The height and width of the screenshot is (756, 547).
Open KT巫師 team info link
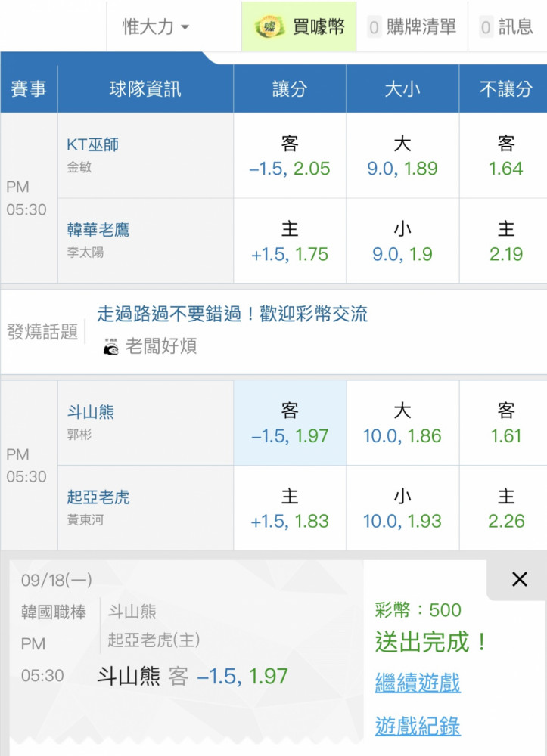[x=93, y=144]
